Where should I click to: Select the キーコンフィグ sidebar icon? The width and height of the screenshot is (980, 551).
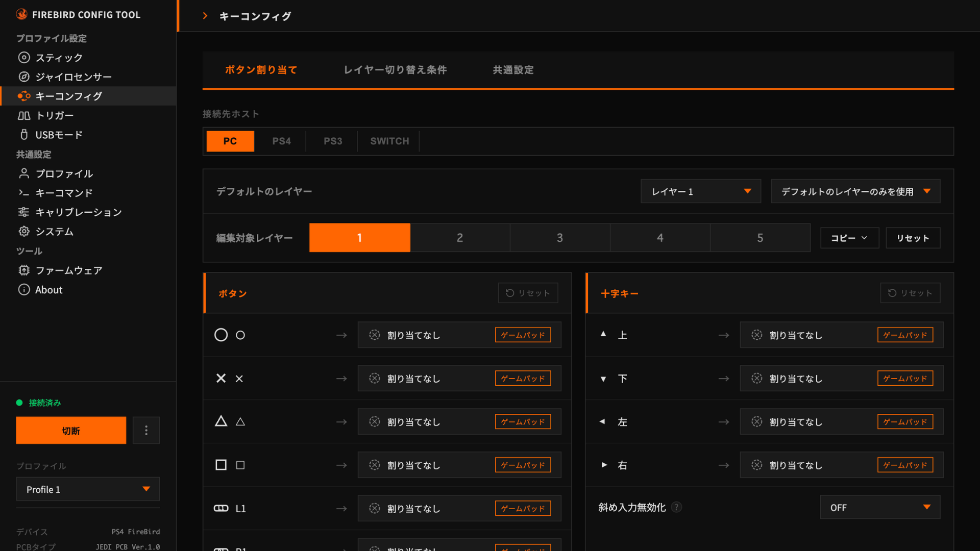pos(24,96)
